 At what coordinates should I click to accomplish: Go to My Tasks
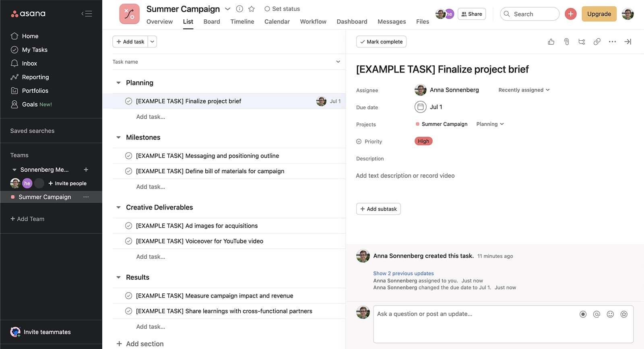(29, 50)
